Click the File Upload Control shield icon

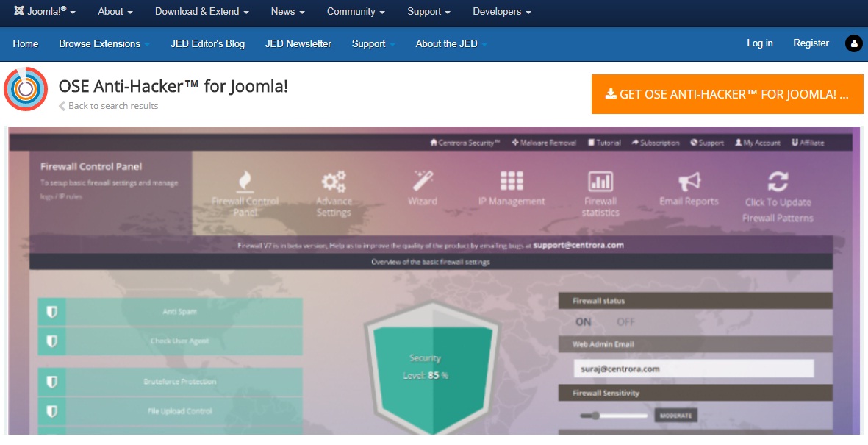pos(51,411)
